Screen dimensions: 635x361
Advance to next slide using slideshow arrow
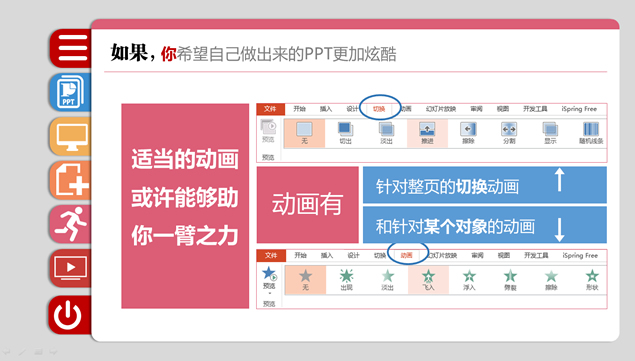(53, 352)
